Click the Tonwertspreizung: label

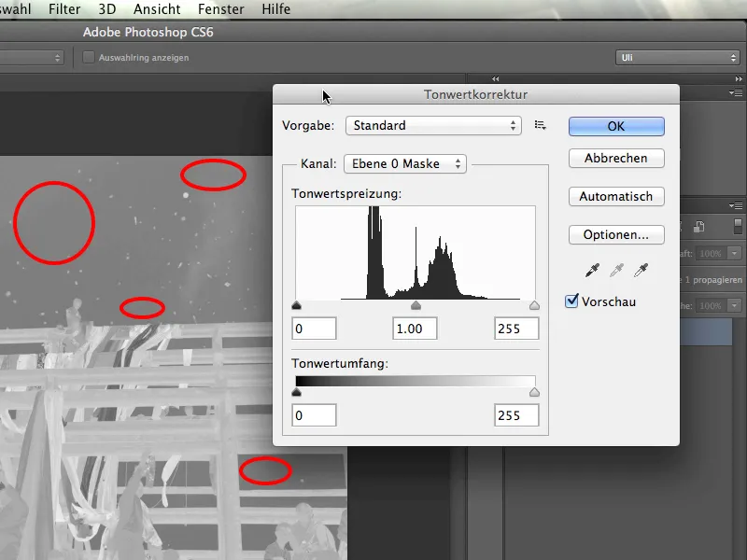coord(346,194)
